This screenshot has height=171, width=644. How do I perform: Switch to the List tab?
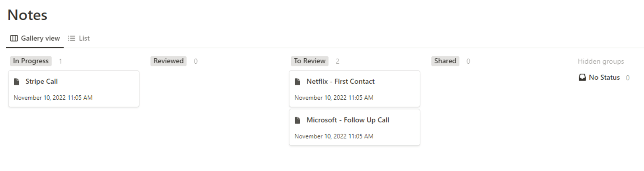[79, 38]
